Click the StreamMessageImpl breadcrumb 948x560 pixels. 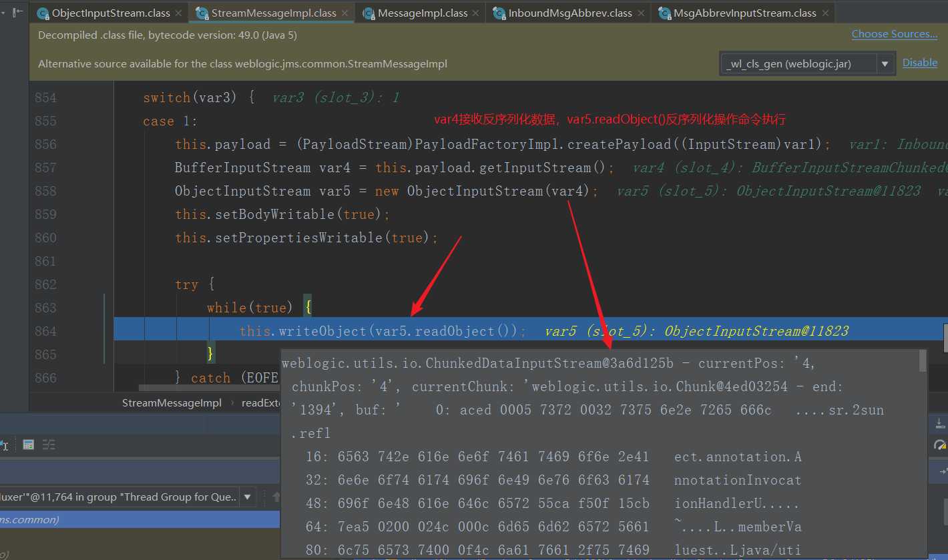[x=172, y=403]
